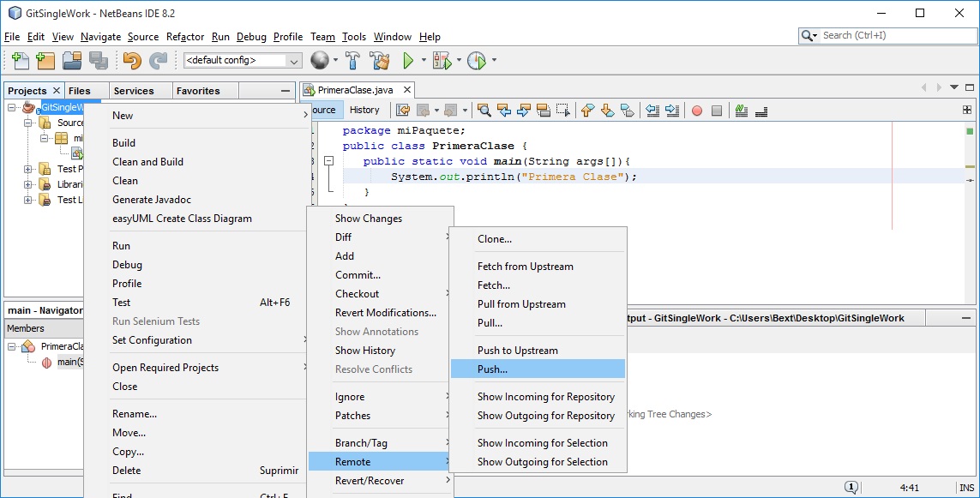Minimize the Output panel
Screen dimensions: 980x498
[x=965, y=318]
